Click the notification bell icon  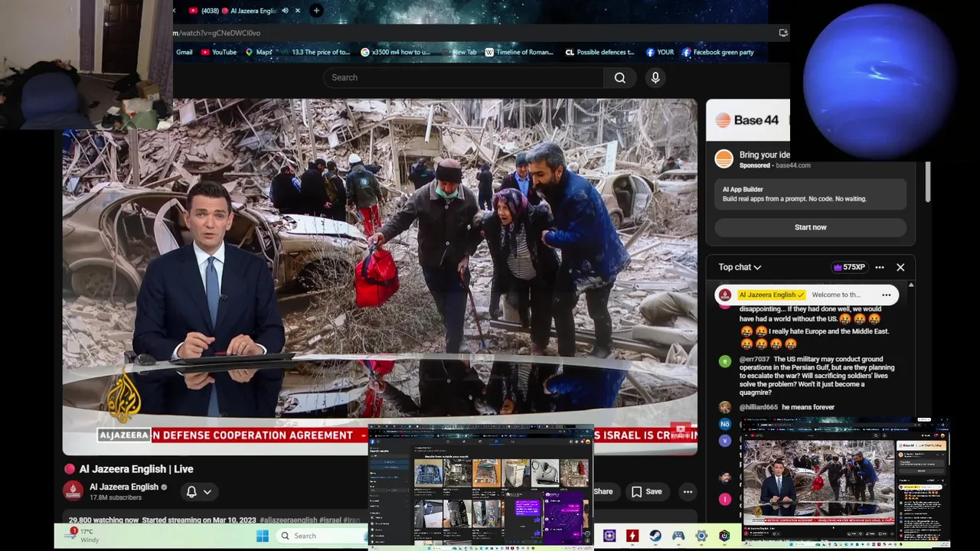(x=191, y=491)
